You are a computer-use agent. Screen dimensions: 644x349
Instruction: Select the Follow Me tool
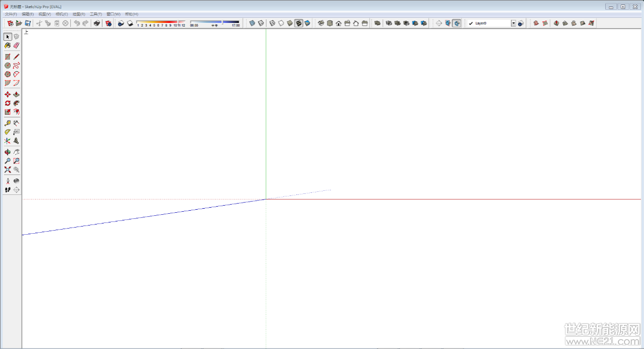16,103
